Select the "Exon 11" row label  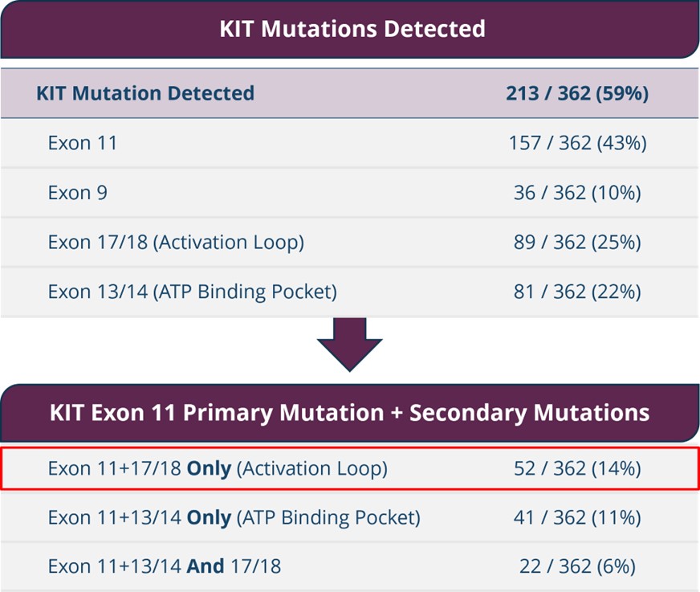click(83, 143)
